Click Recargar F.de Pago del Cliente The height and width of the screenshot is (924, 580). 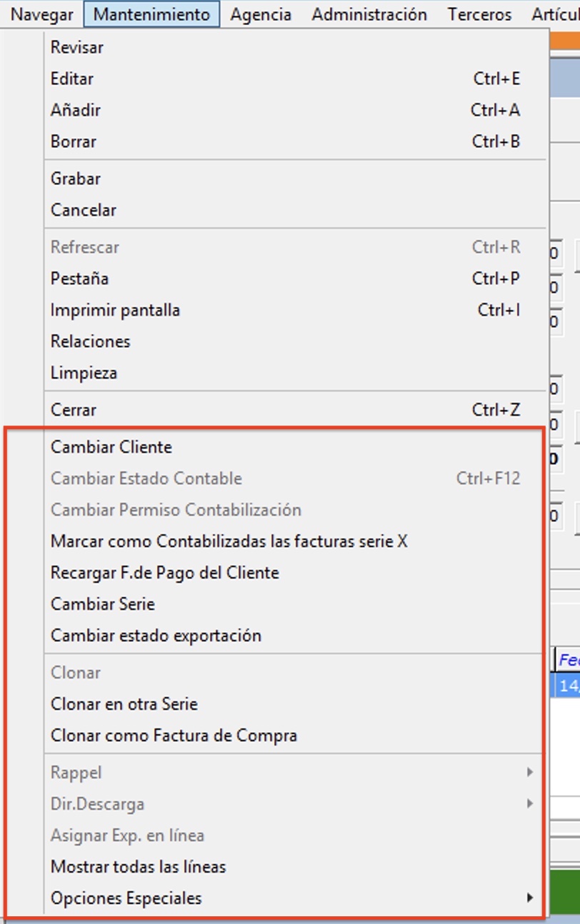coord(164,573)
